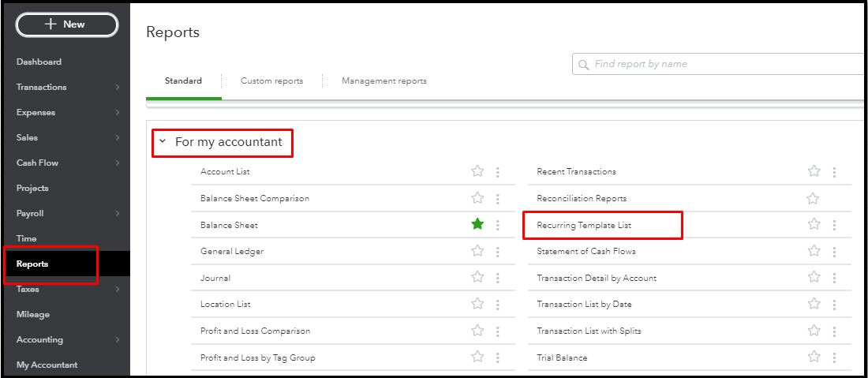Go to Dashboard in the sidebar
Screen dimensions: 868x378
pos(39,62)
